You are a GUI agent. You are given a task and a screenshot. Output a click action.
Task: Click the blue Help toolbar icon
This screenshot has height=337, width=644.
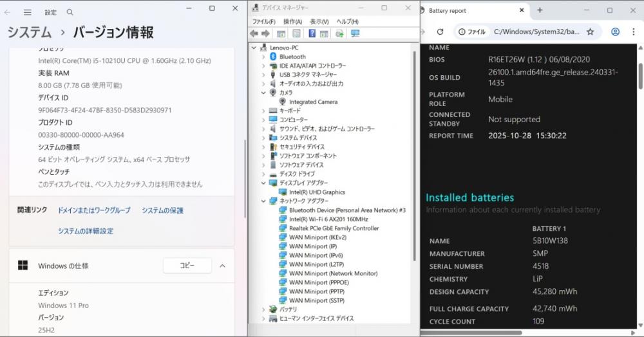(312, 33)
